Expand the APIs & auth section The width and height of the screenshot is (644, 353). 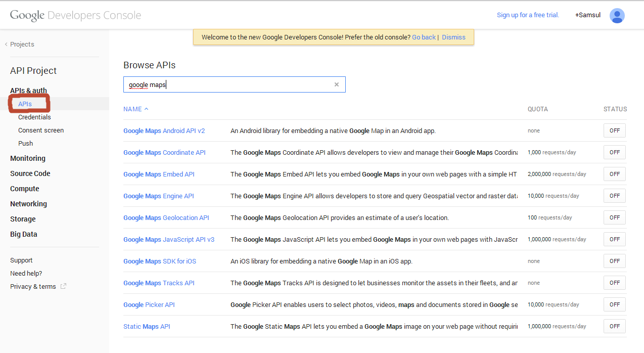point(28,91)
